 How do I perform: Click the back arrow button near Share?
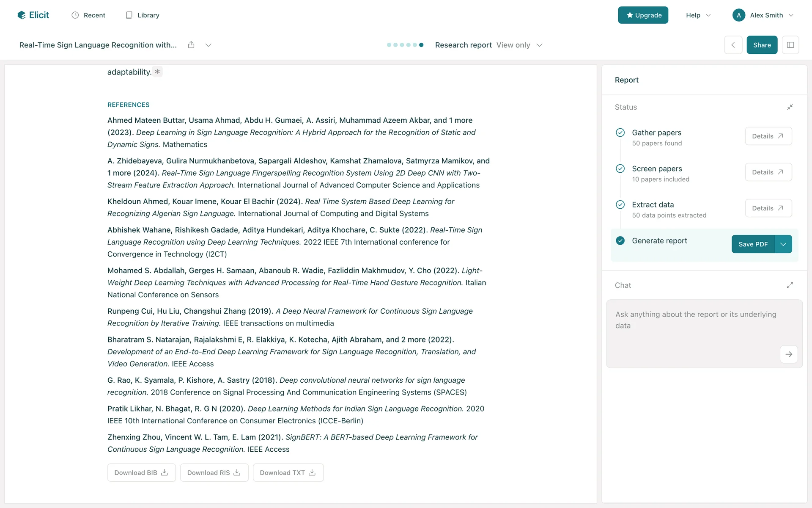pos(733,45)
